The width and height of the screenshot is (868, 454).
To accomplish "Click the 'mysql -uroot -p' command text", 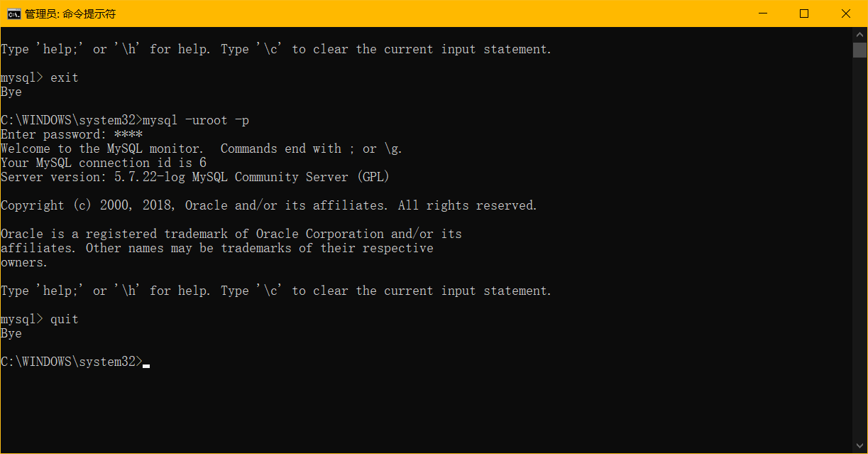I will click(196, 120).
